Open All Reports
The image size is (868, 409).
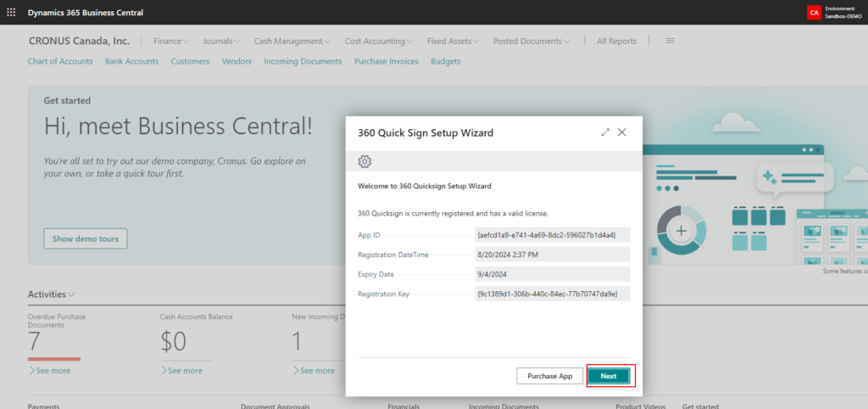tap(617, 41)
